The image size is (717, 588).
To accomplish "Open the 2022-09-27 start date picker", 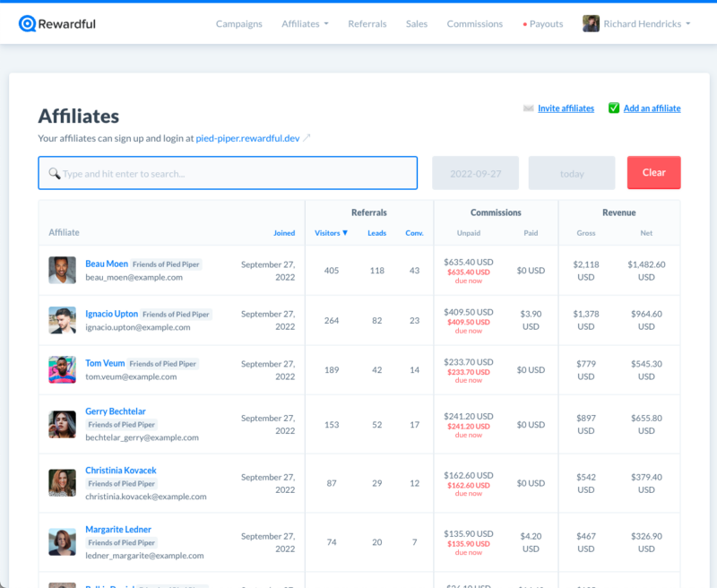I will pos(476,173).
